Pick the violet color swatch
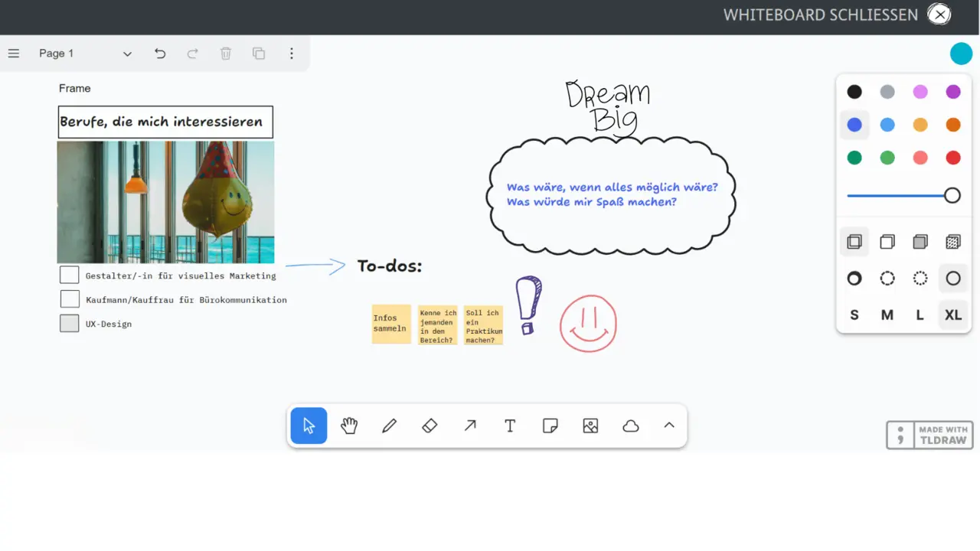The image size is (980, 551). click(953, 92)
